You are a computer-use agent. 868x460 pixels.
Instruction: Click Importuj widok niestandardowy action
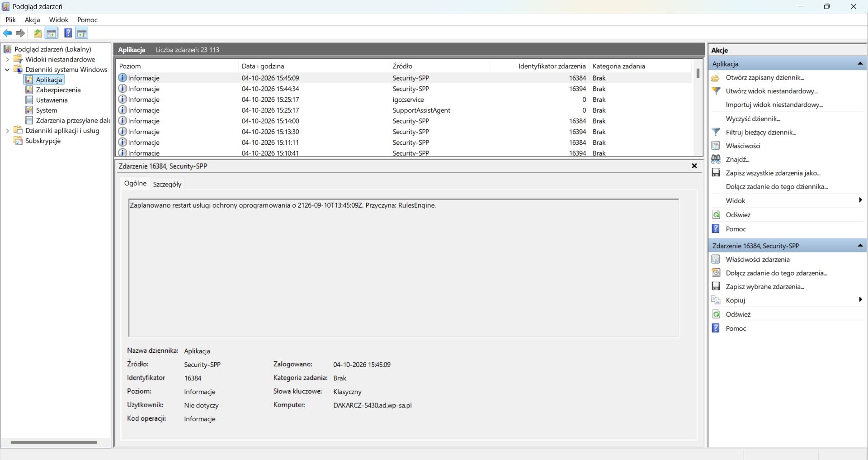[x=774, y=104]
